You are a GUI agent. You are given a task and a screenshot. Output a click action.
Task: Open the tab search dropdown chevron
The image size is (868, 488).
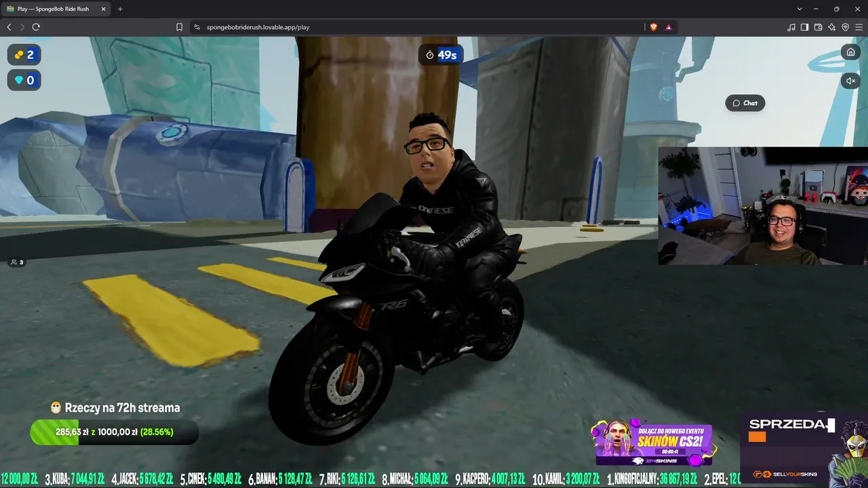pos(800,9)
